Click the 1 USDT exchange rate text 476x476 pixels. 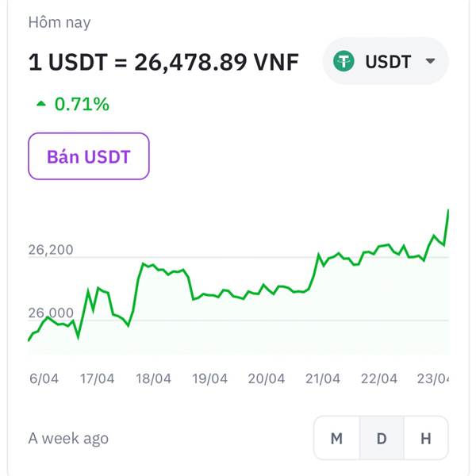click(163, 62)
